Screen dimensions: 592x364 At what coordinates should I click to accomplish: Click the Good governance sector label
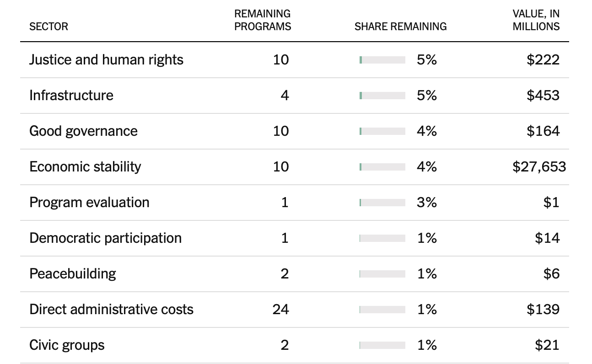click(83, 131)
